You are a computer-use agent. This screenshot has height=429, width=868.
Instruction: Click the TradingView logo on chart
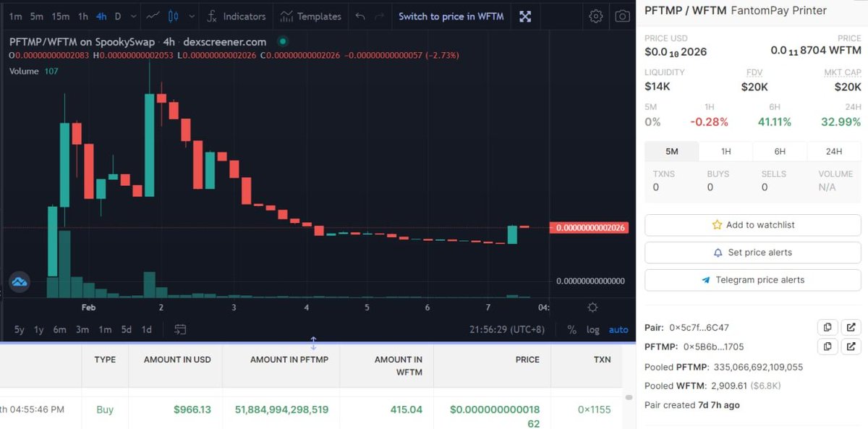pos(20,281)
